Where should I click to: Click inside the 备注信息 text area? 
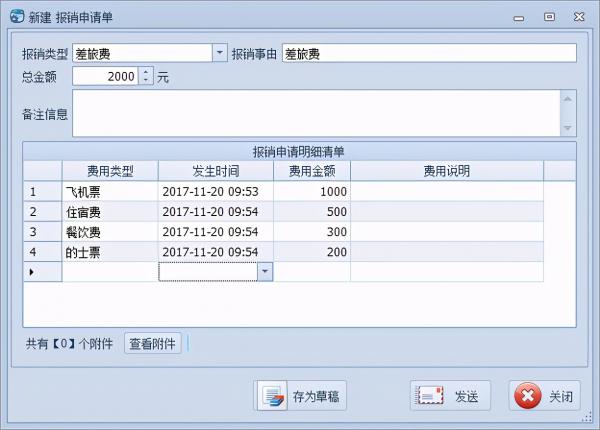click(x=316, y=113)
